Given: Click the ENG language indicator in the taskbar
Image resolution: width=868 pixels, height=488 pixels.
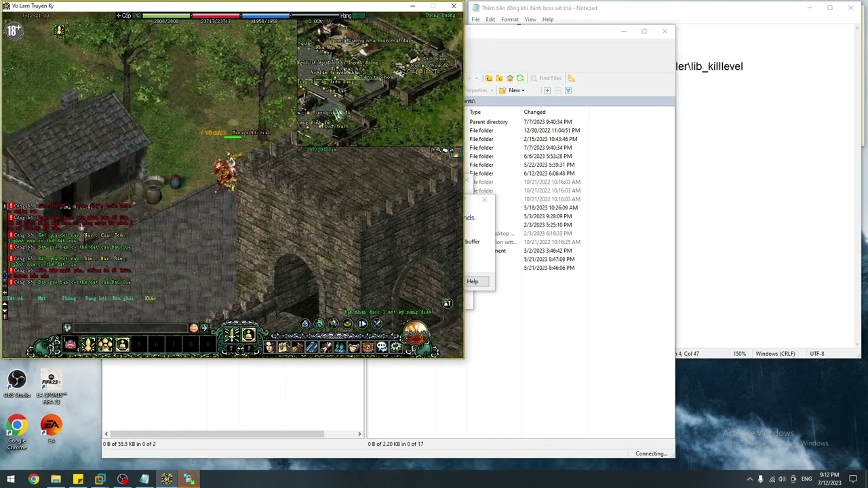Looking at the screenshot, I should point(806,479).
